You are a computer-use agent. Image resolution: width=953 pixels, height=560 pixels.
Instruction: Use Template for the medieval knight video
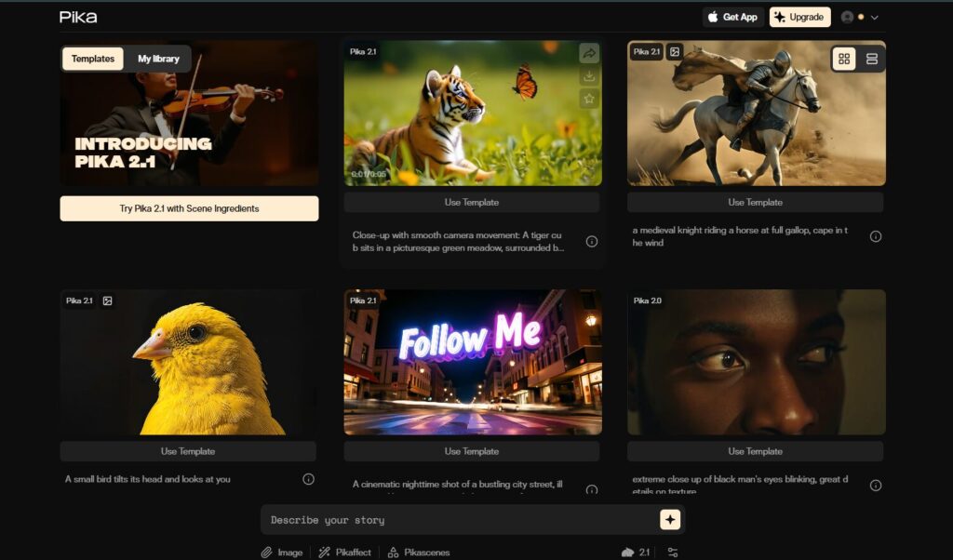756,202
